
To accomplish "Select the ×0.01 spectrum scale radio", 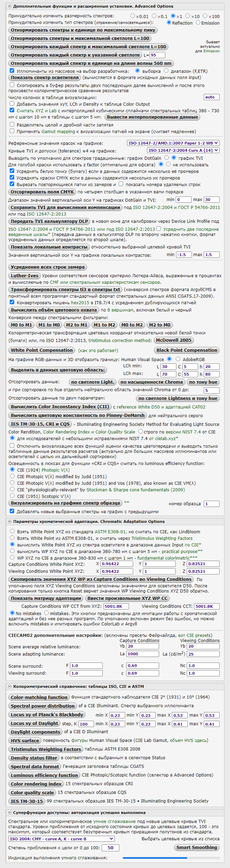I will (x=133, y=16).
